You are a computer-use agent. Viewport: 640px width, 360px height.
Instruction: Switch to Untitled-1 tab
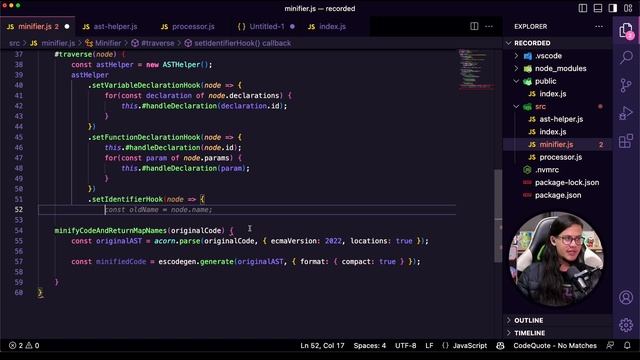(x=266, y=27)
